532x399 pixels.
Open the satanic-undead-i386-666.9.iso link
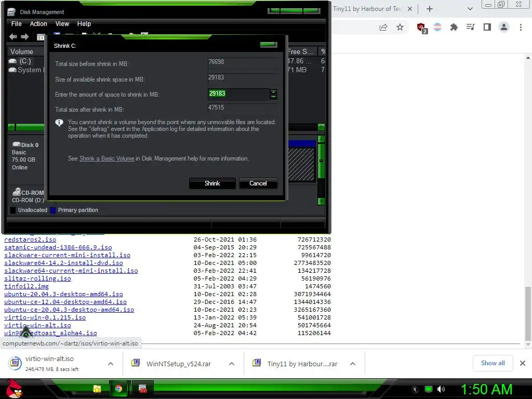click(58, 247)
